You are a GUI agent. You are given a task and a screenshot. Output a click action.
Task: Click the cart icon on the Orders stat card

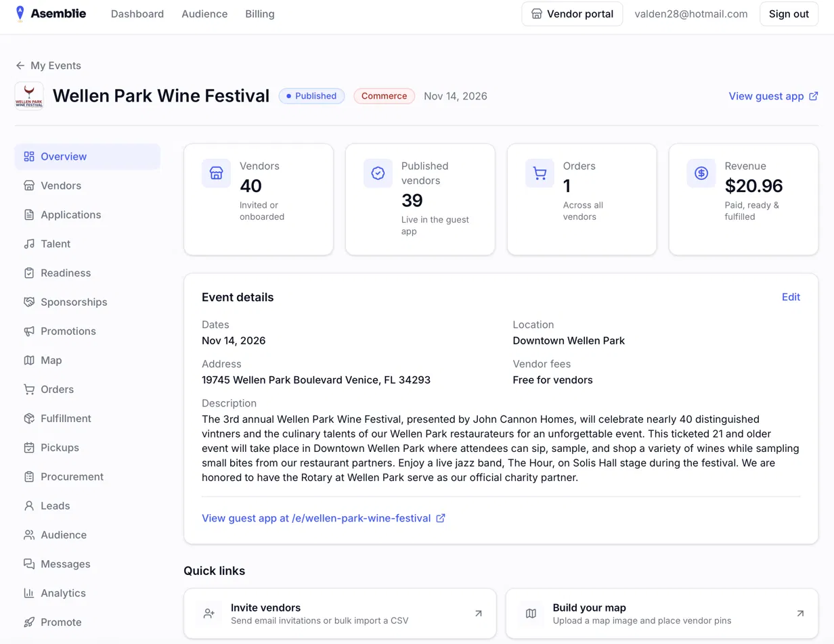[540, 173]
